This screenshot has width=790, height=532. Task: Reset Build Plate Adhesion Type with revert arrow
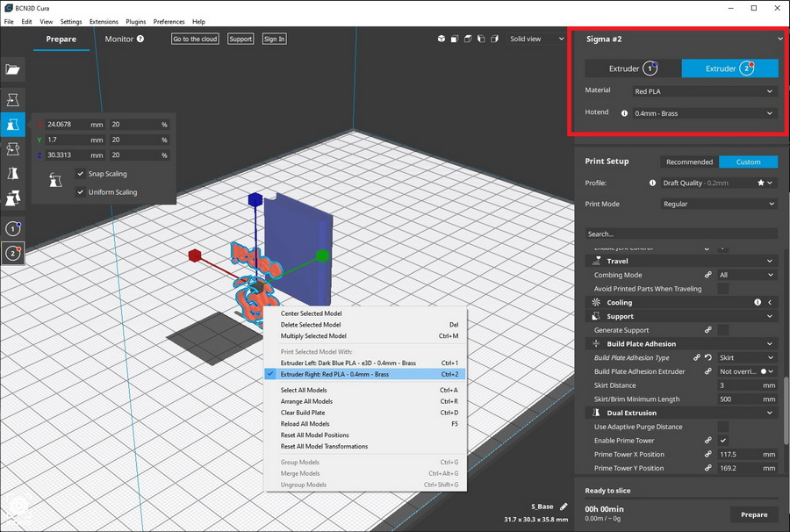point(708,358)
